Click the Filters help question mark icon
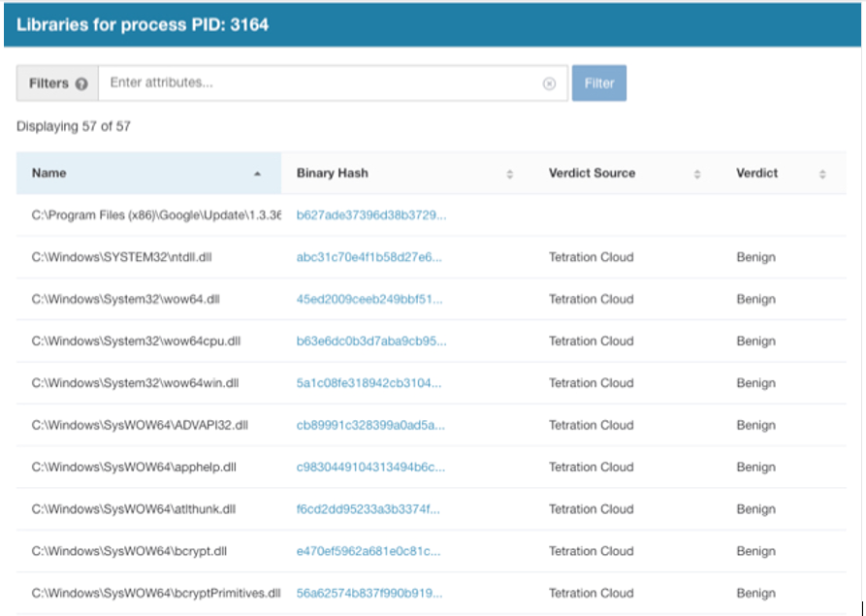Image resolution: width=866 pixels, height=616 pixels. (x=81, y=83)
